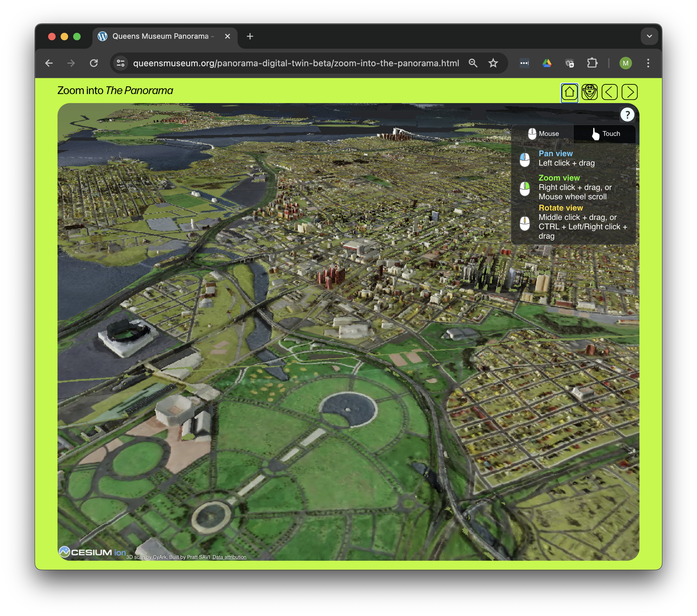Click the 'Mouse wheel scroll' instruction text

point(573,197)
